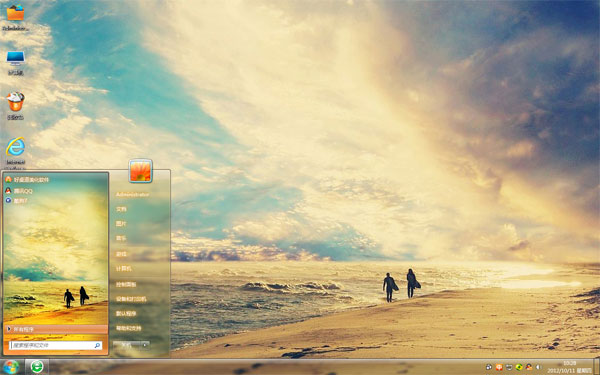
Task: Click the magnifier icon in search box
Action: coord(97,346)
